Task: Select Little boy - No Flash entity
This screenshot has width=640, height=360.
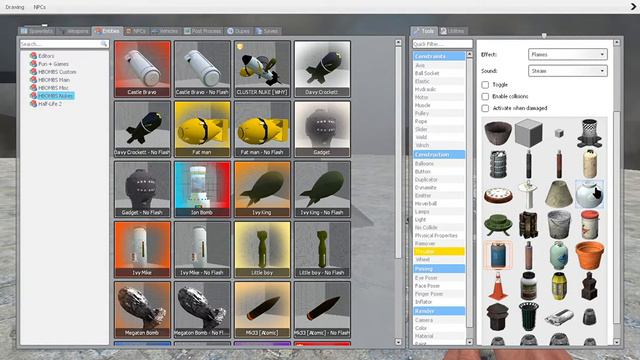Action: (x=322, y=249)
